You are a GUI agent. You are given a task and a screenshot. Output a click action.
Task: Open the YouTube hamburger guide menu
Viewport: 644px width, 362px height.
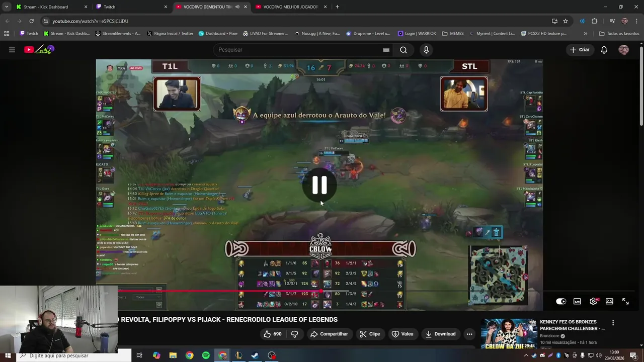pyautogui.click(x=12, y=50)
